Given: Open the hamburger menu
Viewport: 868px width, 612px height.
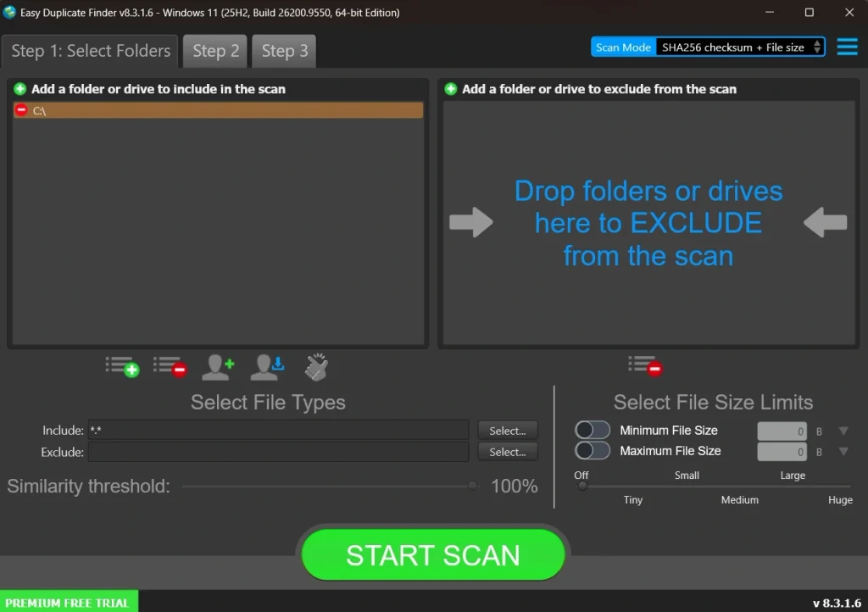Looking at the screenshot, I should point(847,47).
